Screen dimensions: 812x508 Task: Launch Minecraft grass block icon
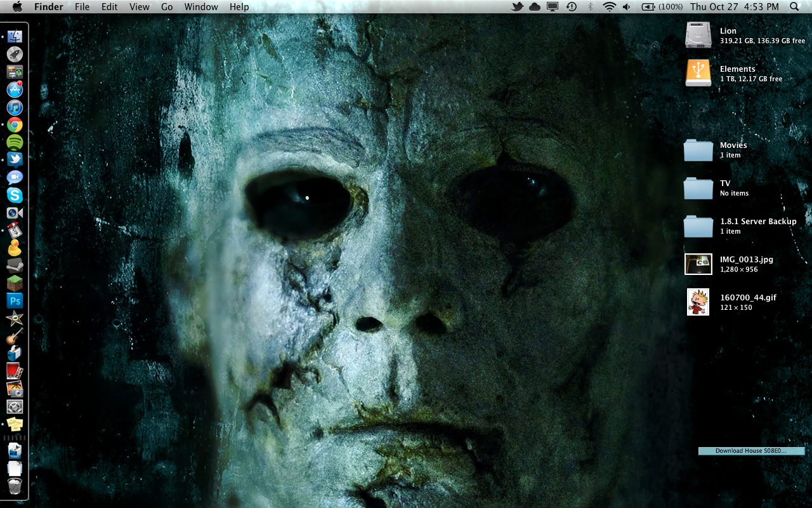15,283
